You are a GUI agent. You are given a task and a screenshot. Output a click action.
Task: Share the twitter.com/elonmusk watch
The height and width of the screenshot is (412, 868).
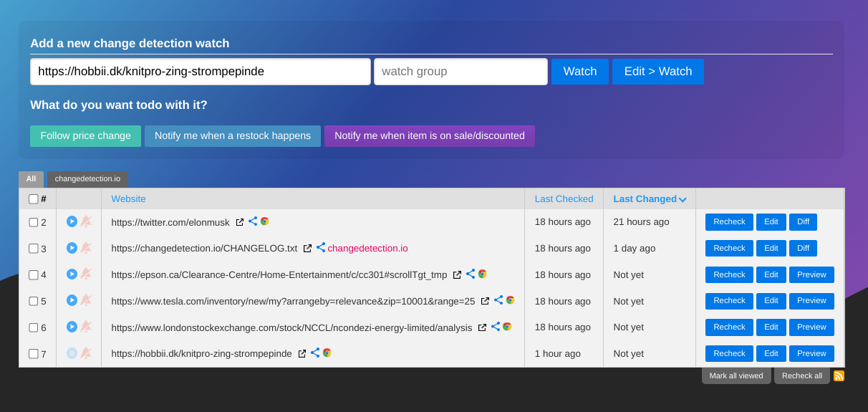pos(253,221)
